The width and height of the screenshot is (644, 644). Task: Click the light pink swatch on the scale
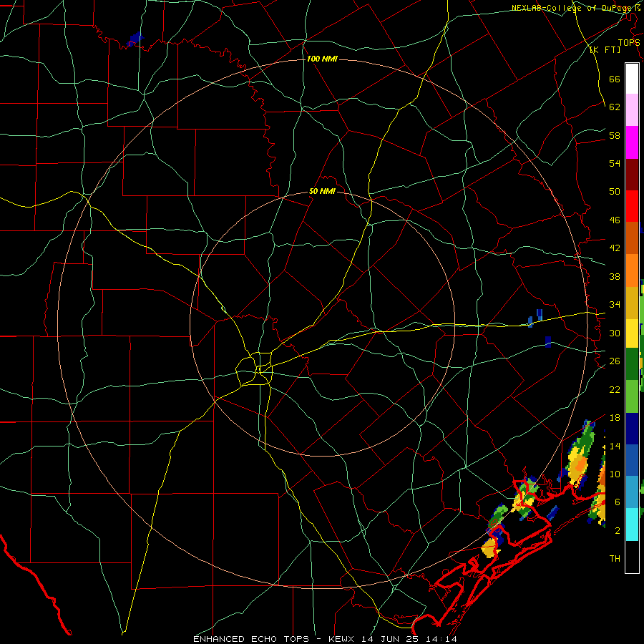click(x=632, y=109)
